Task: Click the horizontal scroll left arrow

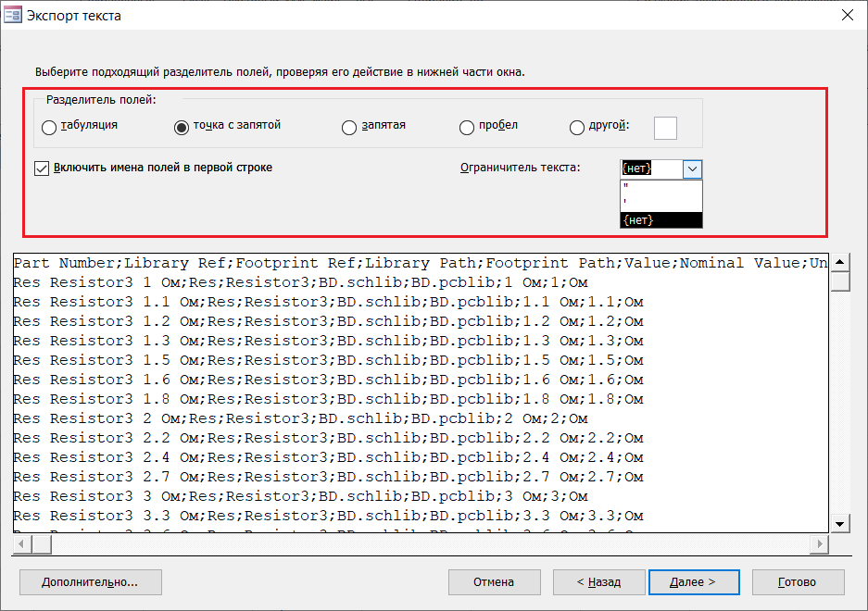Action: pos(21,544)
